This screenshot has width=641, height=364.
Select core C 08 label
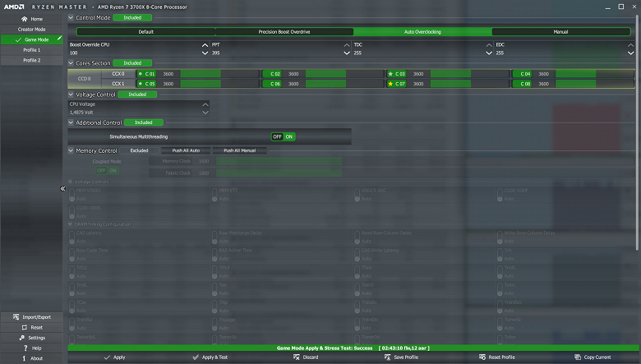coord(523,84)
